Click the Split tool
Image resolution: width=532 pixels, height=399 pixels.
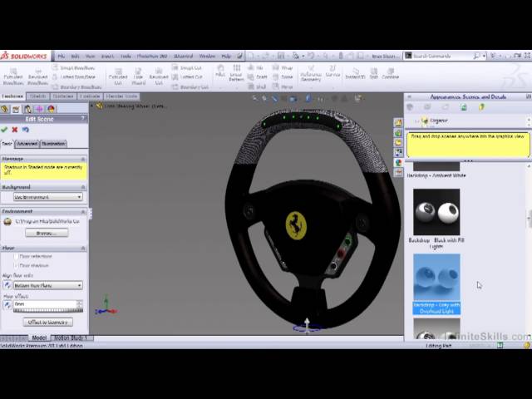[x=374, y=73]
